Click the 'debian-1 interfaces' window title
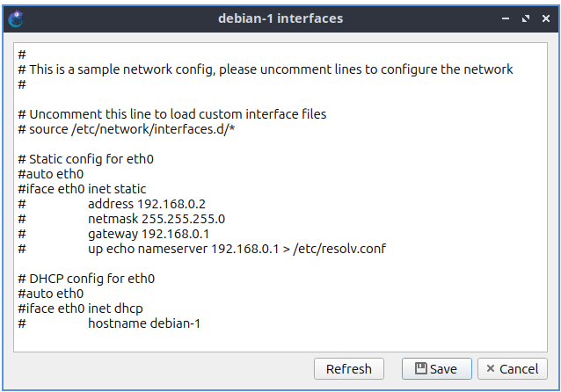Image resolution: width=561 pixels, height=392 pixels. pyautogui.click(x=280, y=18)
